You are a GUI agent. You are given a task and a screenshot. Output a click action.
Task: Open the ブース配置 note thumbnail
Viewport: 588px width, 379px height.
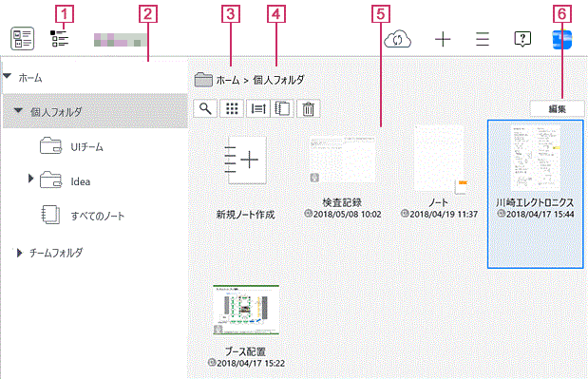246,310
